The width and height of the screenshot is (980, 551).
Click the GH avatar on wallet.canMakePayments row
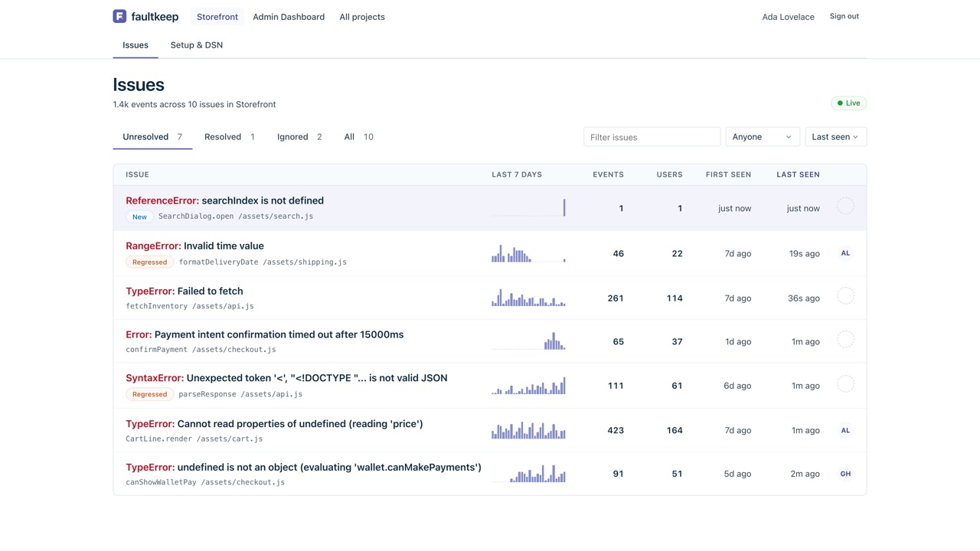coord(845,474)
